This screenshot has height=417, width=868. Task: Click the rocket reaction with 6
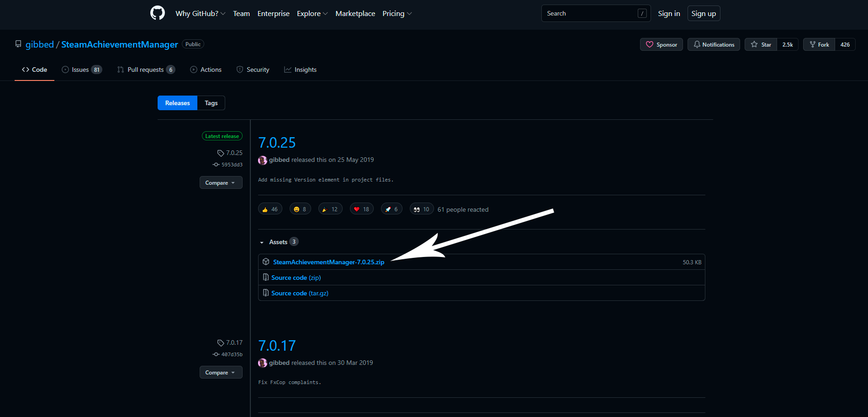(392, 209)
